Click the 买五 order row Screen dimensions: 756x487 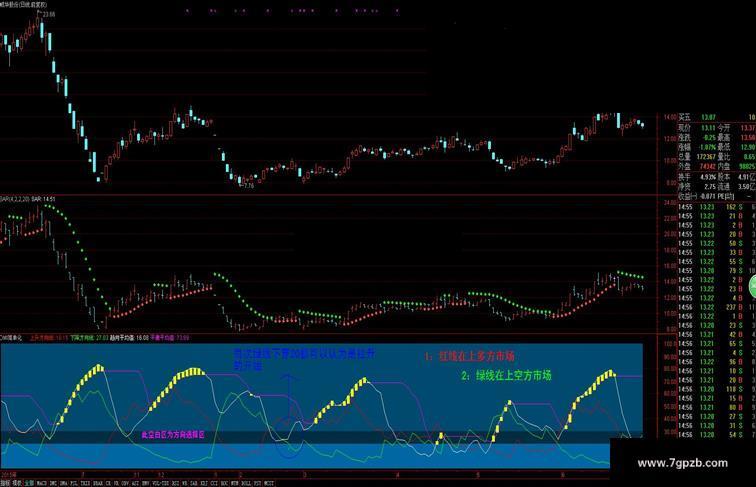tap(716, 117)
